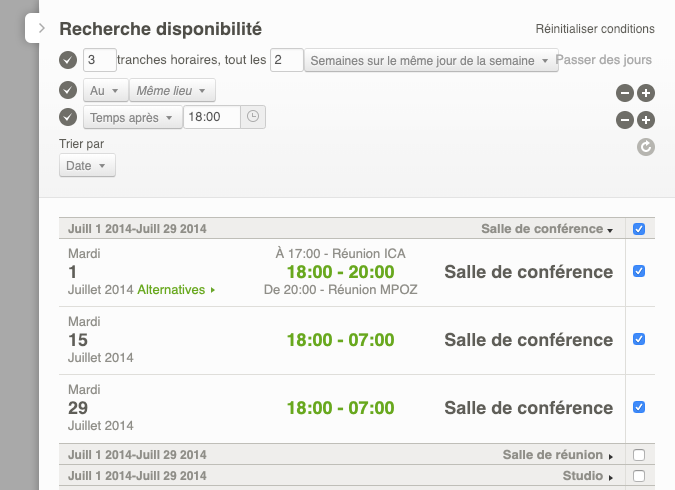This screenshot has height=490, width=675.
Task: Remove the Temps après condition with minus
Action: [625, 121]
